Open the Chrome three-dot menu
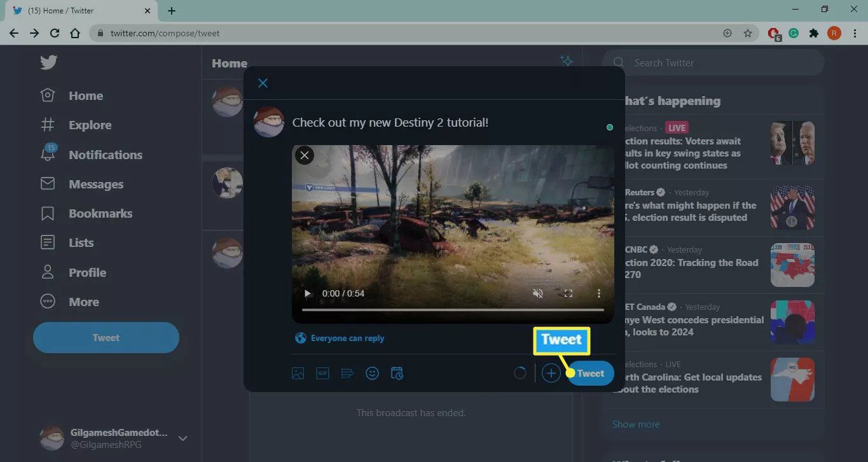 pos(855,33)
